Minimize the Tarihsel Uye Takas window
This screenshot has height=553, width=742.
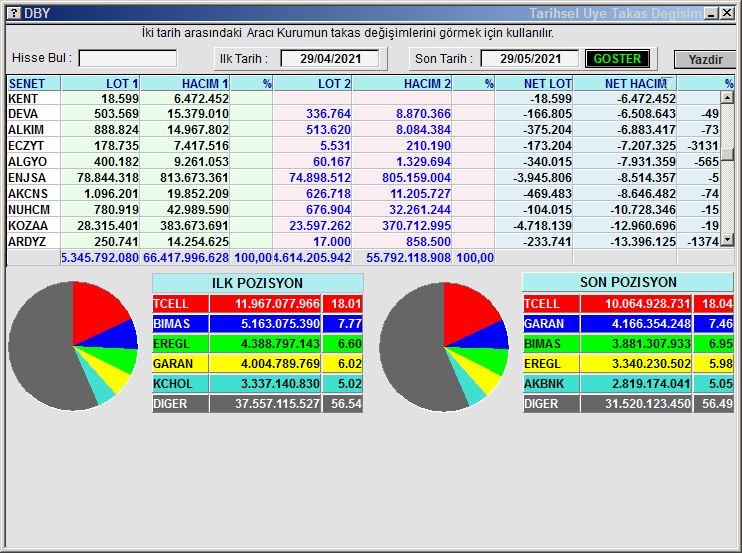point(711,13)
